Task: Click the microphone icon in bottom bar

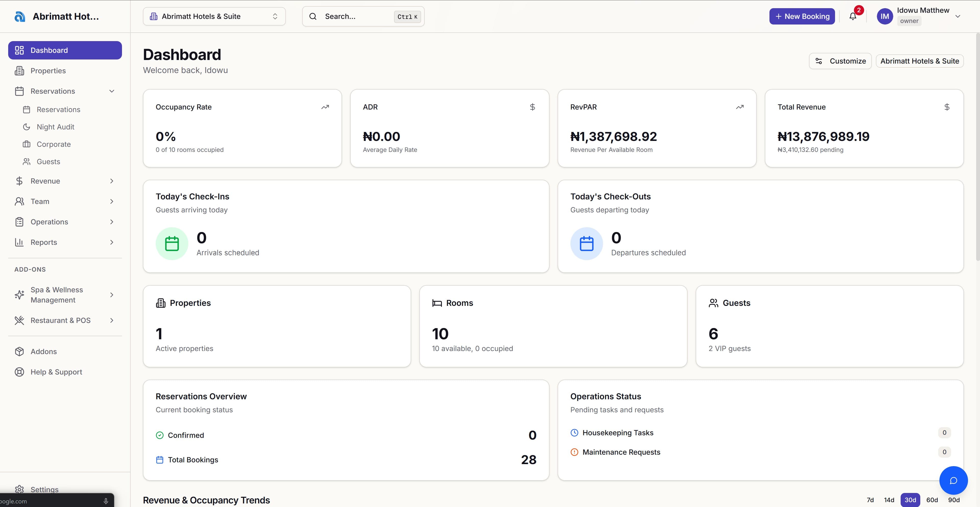Action: pyautogui.click(x=106, y=501)
